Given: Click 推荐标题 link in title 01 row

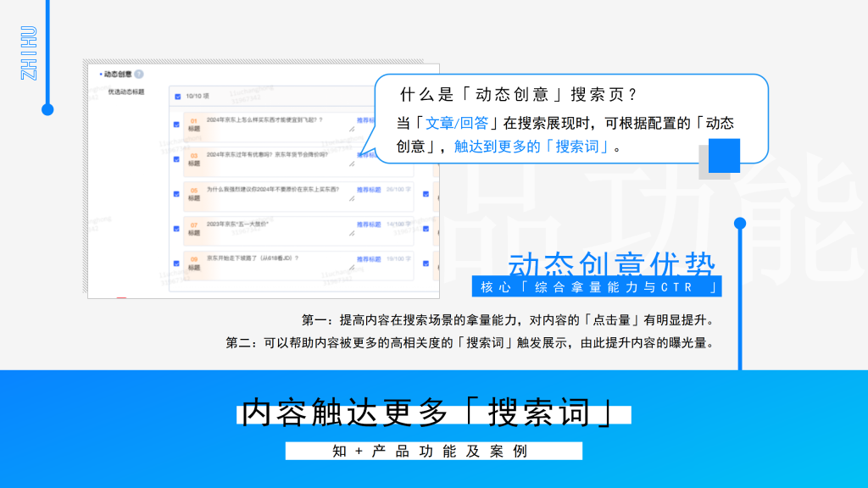Looking at the screenshot, I should [x=365, y=120].
